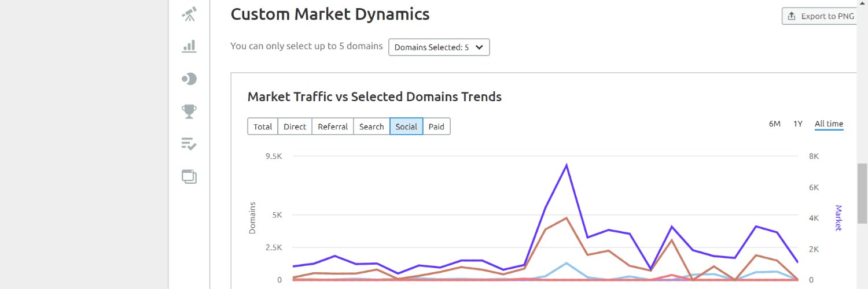Expand the Domains Selected: 5 dropdown
Image resolution: width=868 pixels, height=289 pixels.
(439, 47)
